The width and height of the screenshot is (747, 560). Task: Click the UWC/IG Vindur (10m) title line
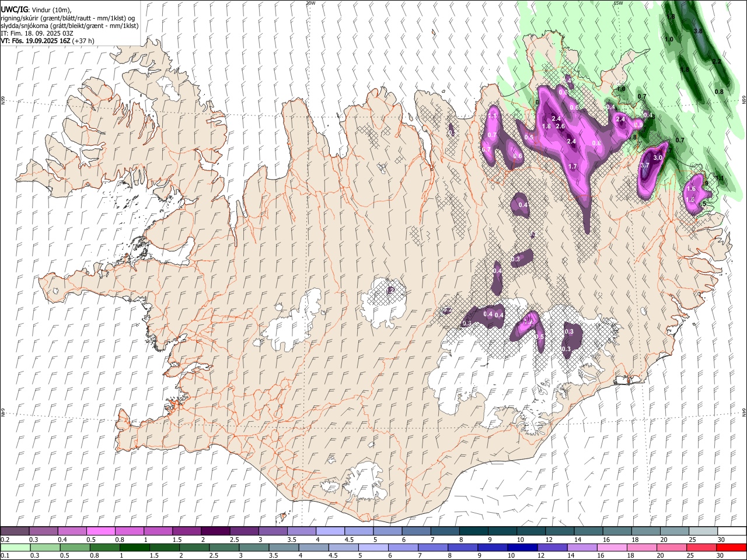[x=36, y=10]
